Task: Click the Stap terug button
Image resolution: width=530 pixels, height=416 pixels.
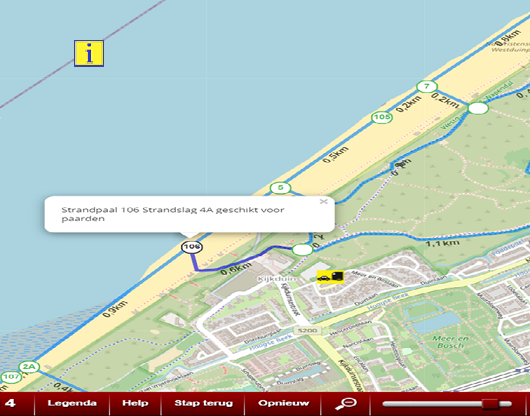Action: point(203,403)
